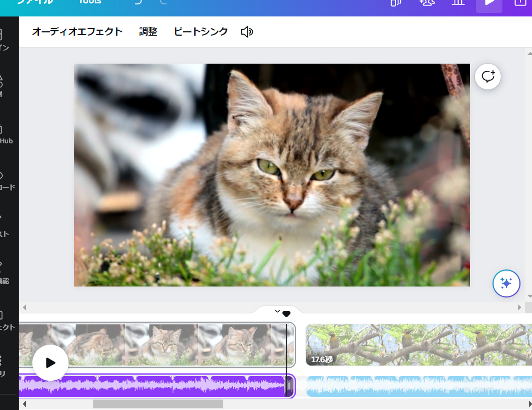Open the オーディオエフェクト audio effects panel
532x410 pixels.
pos(77,32)
